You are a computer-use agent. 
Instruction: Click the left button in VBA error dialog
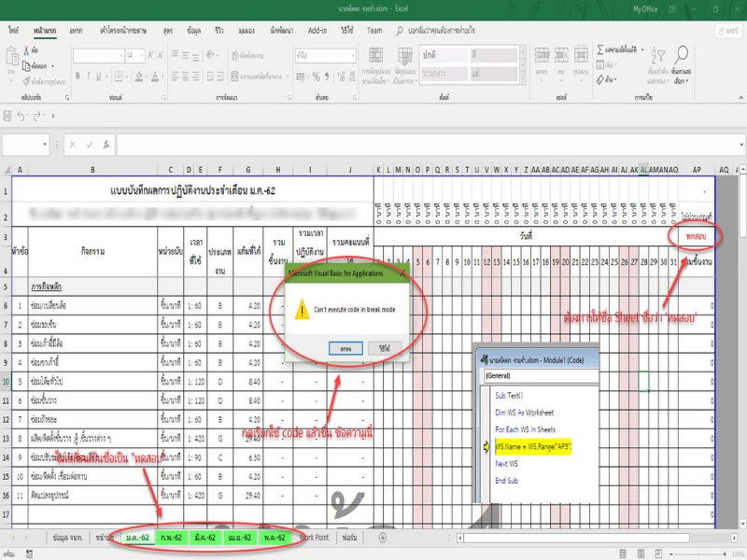coord(345,347)
